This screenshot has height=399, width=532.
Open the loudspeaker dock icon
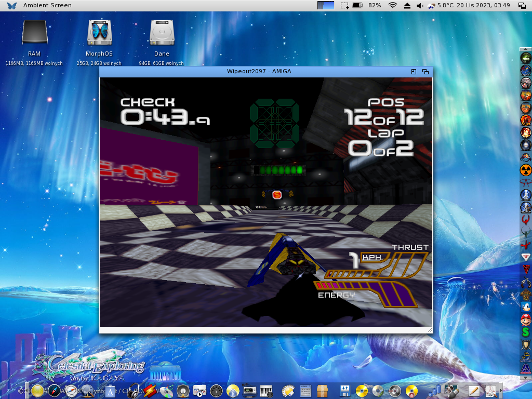coord(183,391)
